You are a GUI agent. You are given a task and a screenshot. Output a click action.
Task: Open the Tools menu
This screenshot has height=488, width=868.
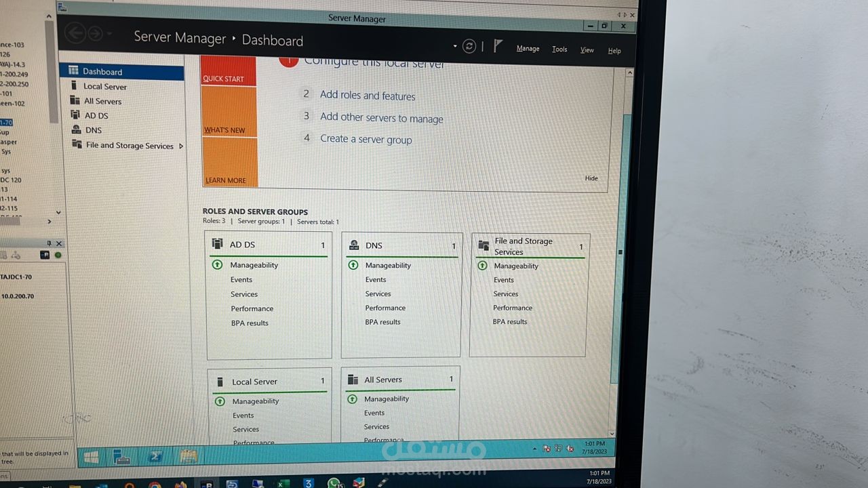pyautogui.click(x=559, y=49)
